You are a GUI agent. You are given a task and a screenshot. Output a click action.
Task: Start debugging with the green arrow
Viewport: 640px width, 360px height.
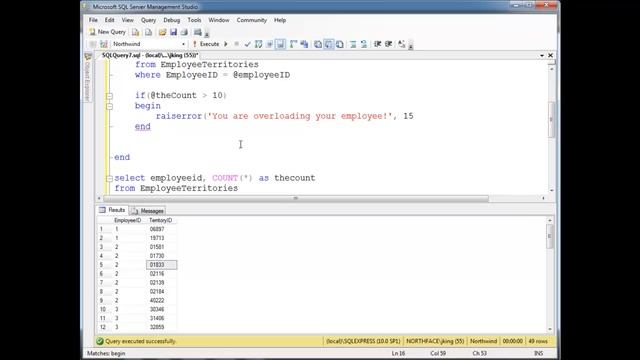click(226, 44)
